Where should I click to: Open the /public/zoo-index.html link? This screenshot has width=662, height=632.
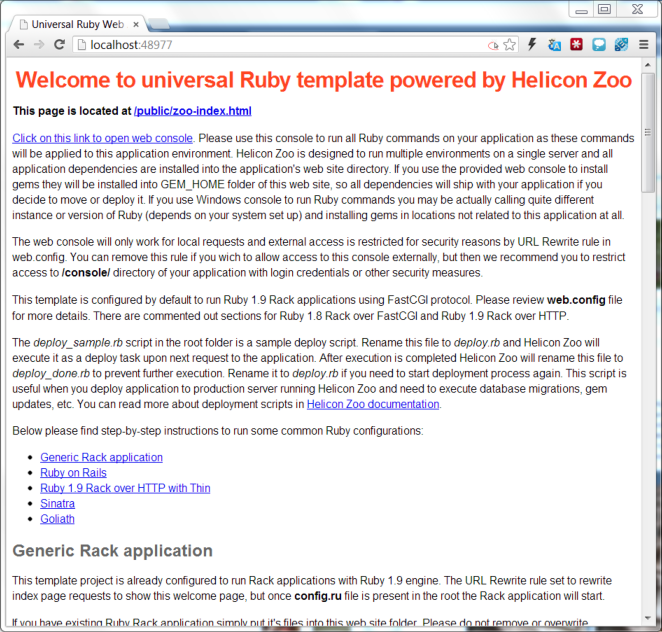point(192,111)
